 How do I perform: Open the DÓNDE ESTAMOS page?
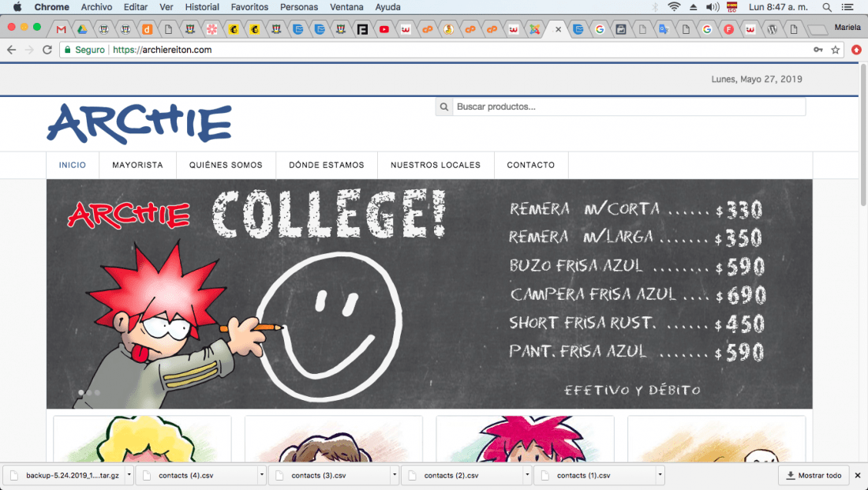327,165
